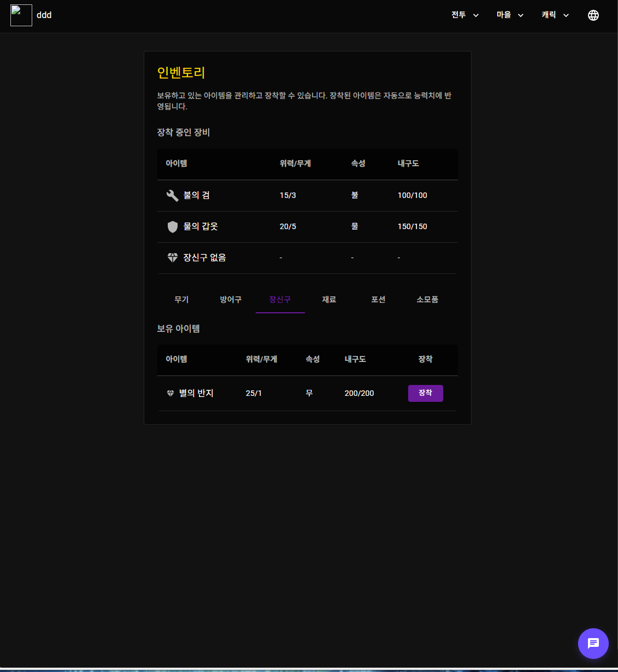
Task: Click the 15/3 power/weight value
Action: click(288, 195)
